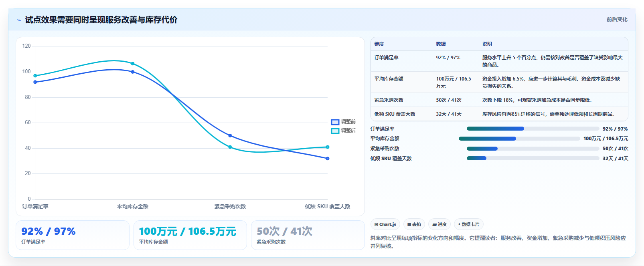Click the 订单满足率 progress bar
644x266 pixels.
[533, 129]
